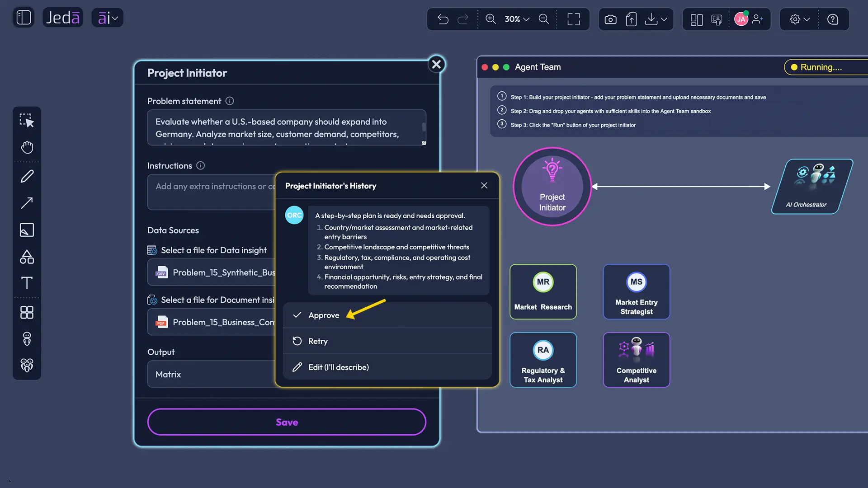The image size is (868, 488).
Task: Select the hand pan tool
Action: pyautogui.click(x=27, y=147)
